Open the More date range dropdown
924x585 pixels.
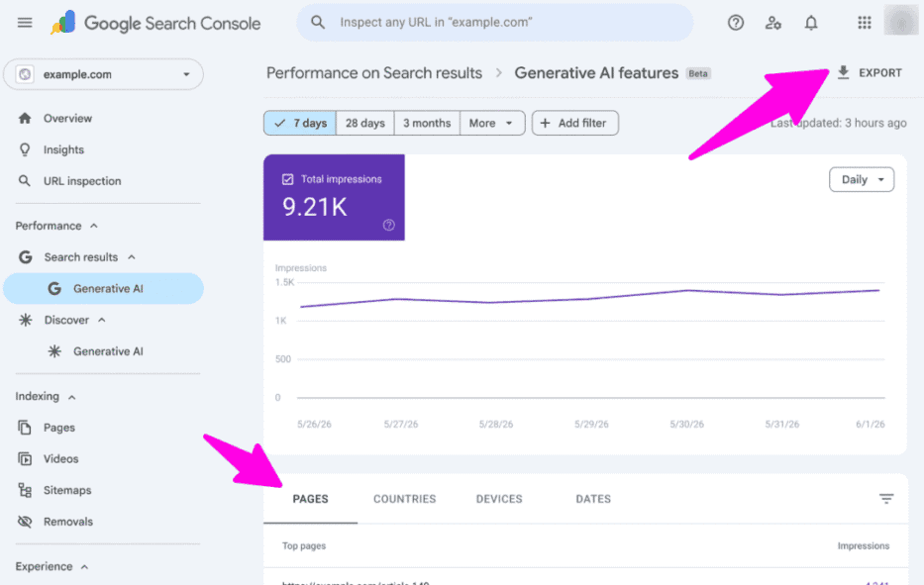click(492, 123)
